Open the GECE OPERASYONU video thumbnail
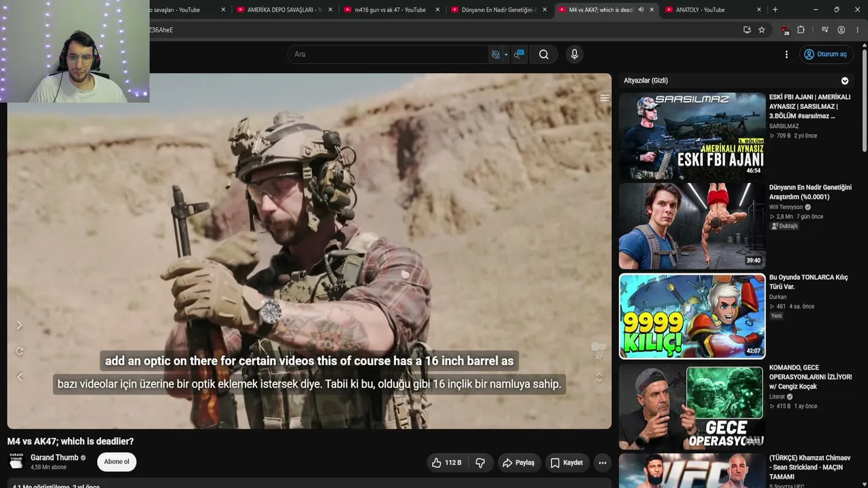The image size is (868, 488). (x=692, y=406)
